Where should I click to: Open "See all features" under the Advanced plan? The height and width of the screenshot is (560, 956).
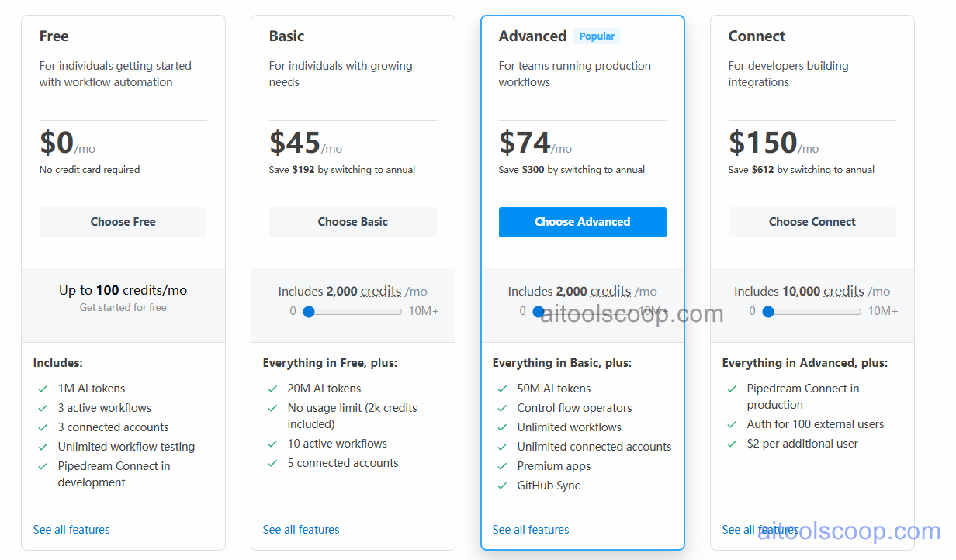click(531, 530)
